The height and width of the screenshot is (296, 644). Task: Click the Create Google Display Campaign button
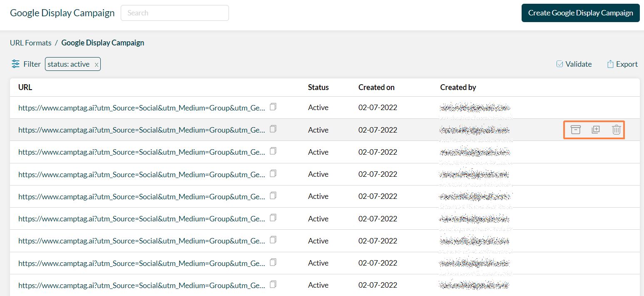pos(580,13)
